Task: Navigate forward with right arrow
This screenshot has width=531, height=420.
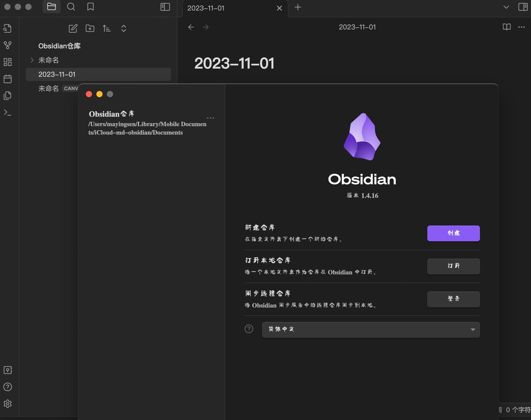Action: [206, 27]
